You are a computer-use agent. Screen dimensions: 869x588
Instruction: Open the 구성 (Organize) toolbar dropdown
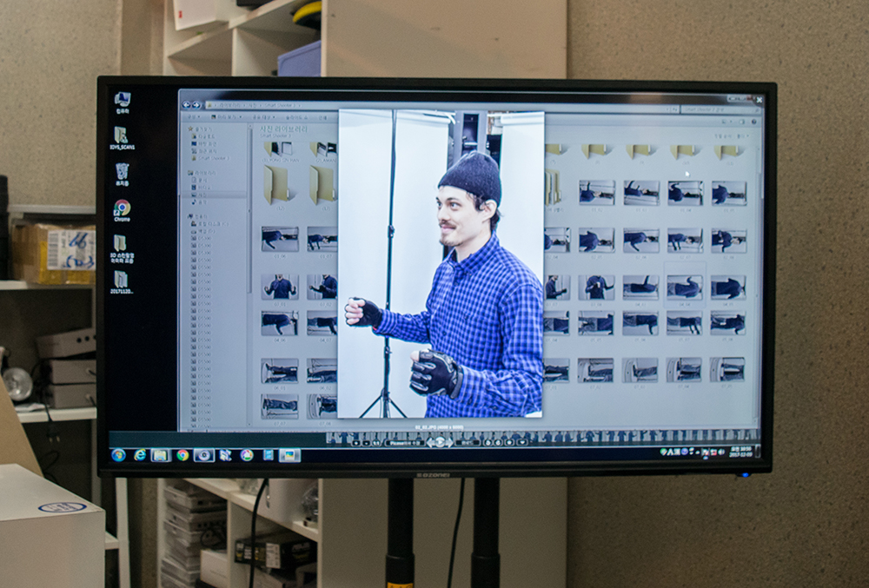click(x=194, y=117)
